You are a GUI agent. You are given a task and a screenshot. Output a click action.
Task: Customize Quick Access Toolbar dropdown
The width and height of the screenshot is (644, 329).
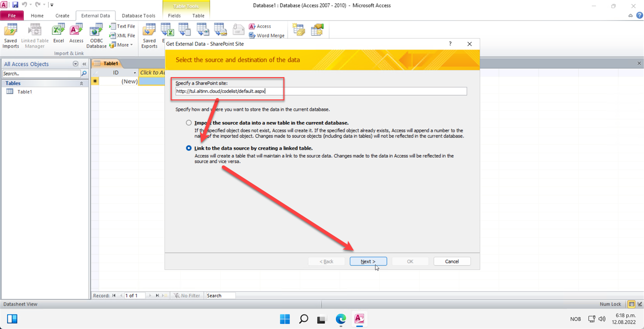[52, 5]
